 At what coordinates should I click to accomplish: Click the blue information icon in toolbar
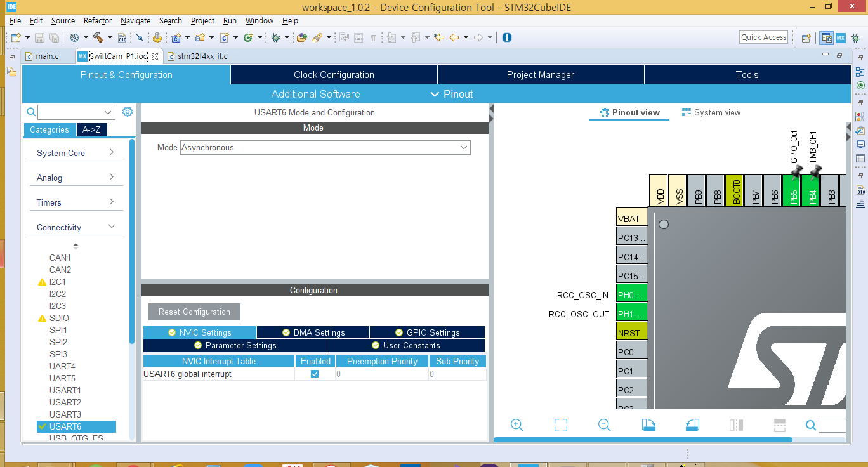pyautogui.click(x=506, y=37)
